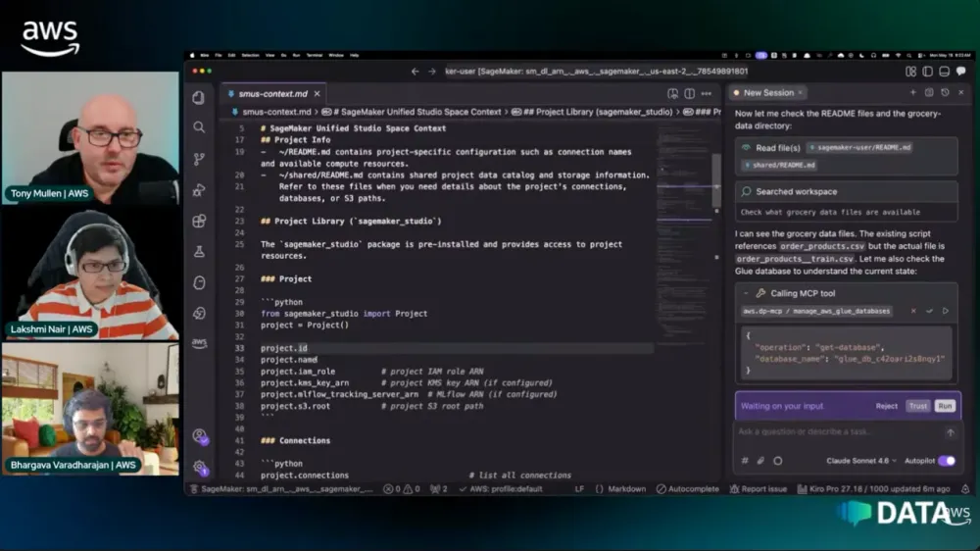Send the chat message arrow button

pos(950,432)
